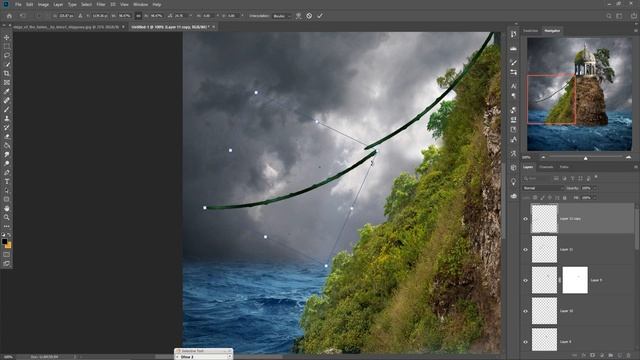This screenshot has width=640, height=360.
Task: Click the rotation angle field
Action: pyautogui.click(x=180, y=16)
